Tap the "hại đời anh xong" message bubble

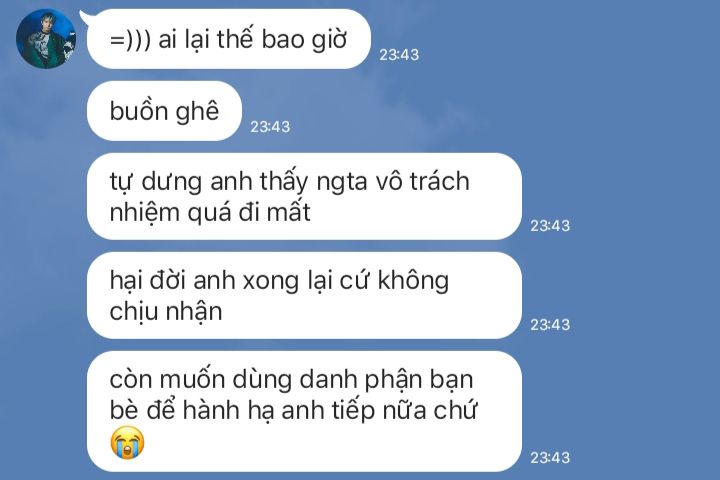[x=304, y=295]
